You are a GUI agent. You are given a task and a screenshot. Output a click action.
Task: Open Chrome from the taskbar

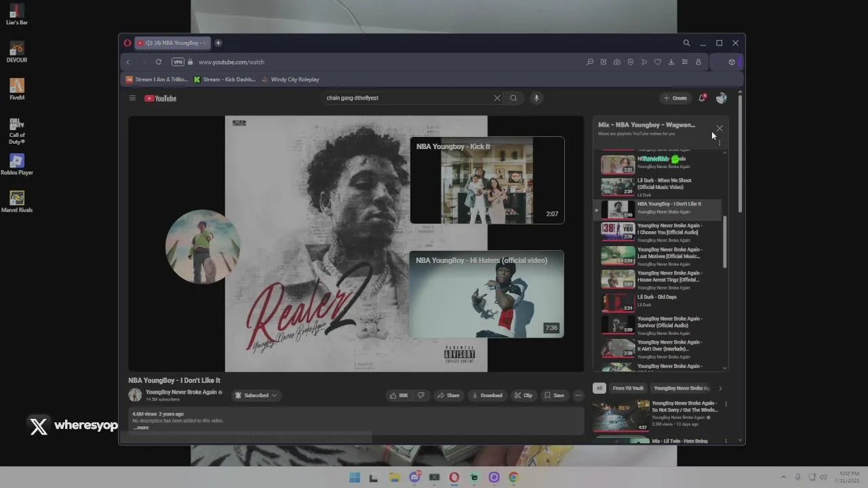[x=513, y=477]
